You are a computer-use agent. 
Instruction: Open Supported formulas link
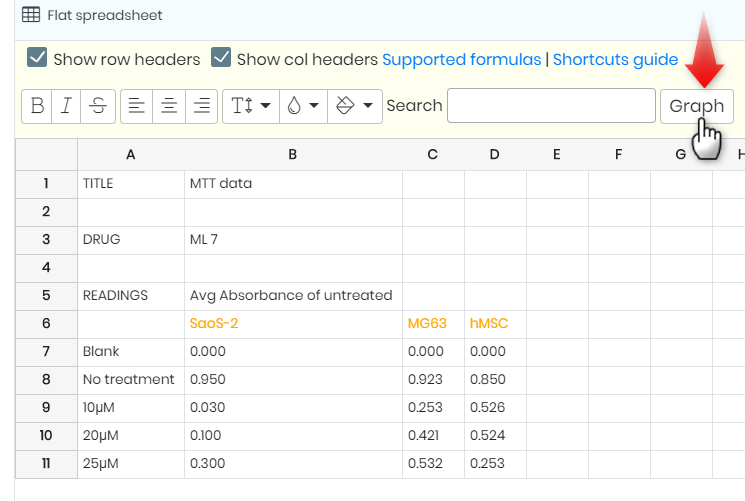click(461, 59)
